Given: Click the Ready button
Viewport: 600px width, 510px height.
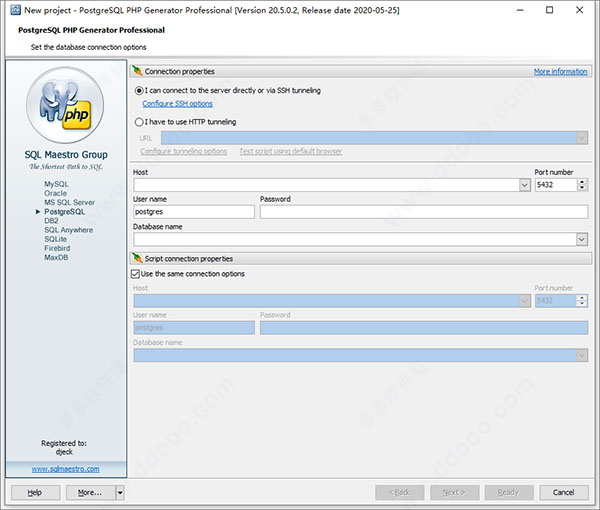Looking at the screenshot, I should 509,492.
